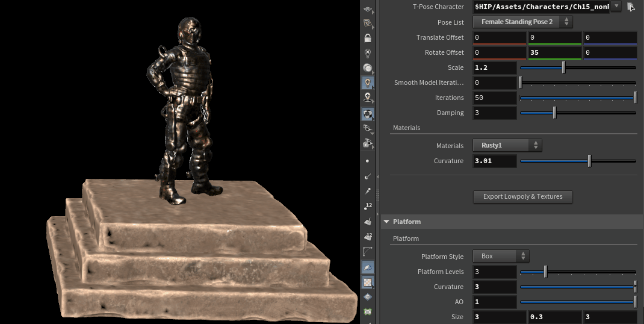The height and width of the screenshot is (324, 644).
Task: Click the Scale slider handle
Action: 563,67
